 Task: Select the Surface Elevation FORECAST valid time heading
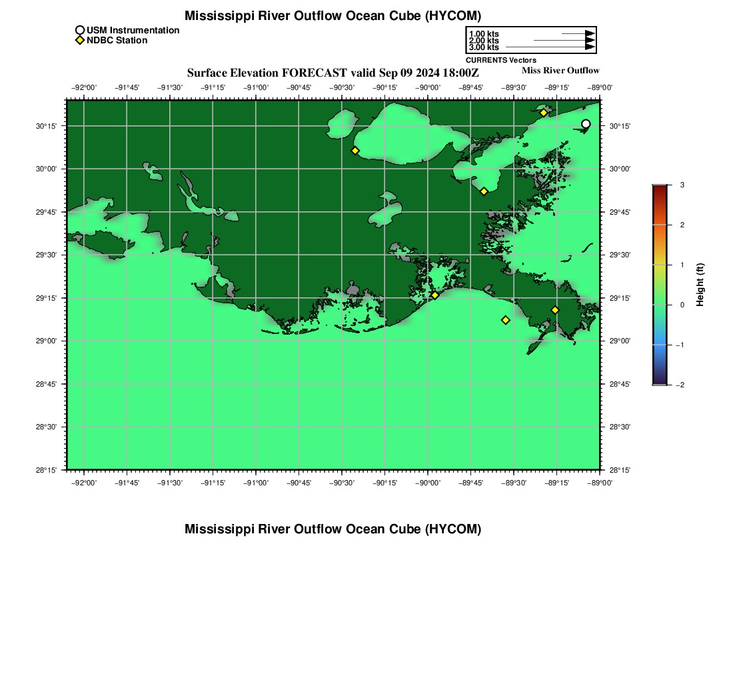[x=333, y=73]
